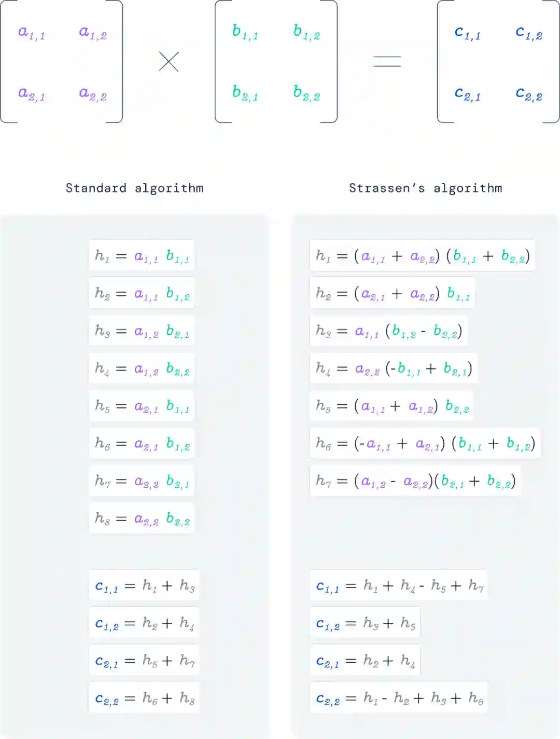Click standard formula box h8 = a2,2 b2,2

point(142,518)
